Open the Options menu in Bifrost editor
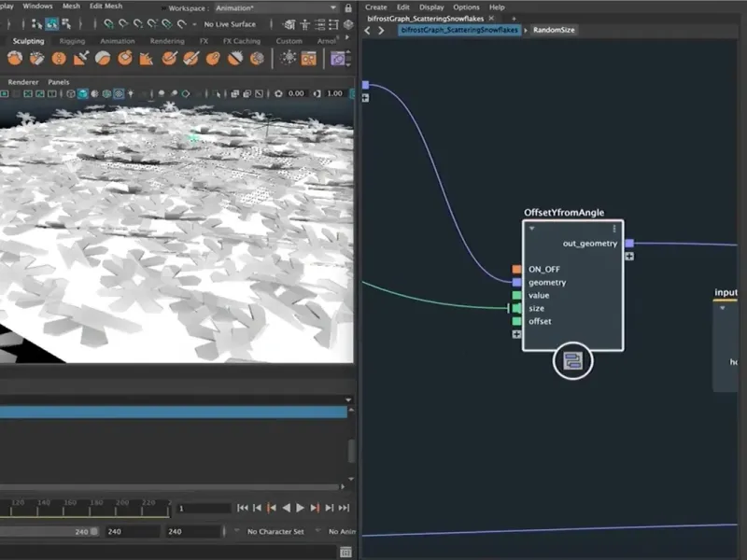 pos(466,7)
